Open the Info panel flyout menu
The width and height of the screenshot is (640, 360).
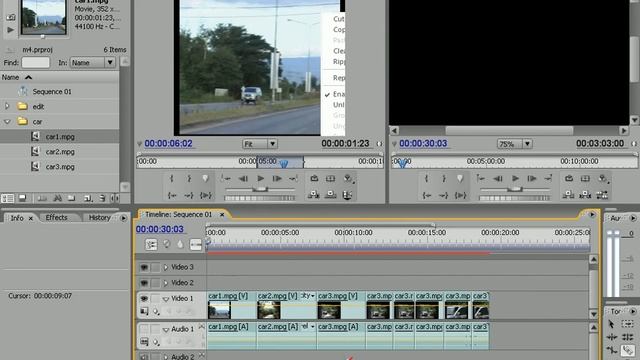123,218
